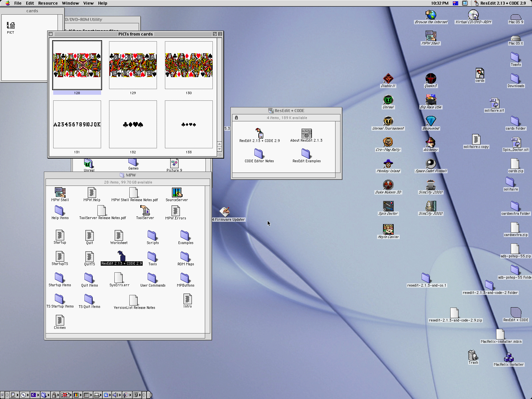
Task: Select the MacRelix Installer desktop icon
Action: (x=508, y=357)
